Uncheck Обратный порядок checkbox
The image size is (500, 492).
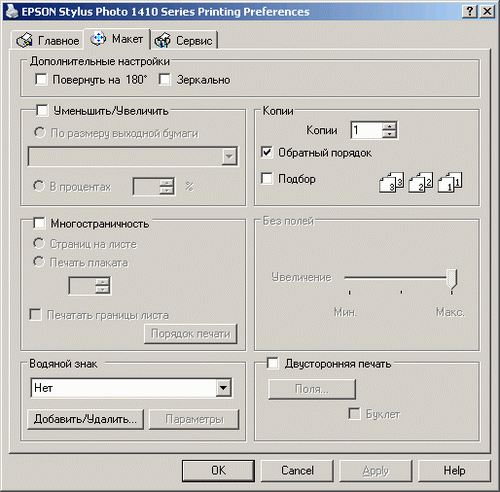[x=267, y=153]
